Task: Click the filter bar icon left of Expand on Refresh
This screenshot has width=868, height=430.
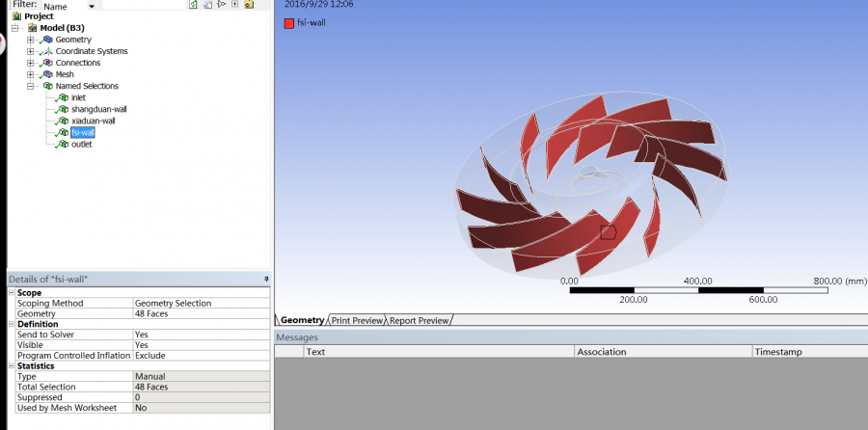Action: point(221,4)
